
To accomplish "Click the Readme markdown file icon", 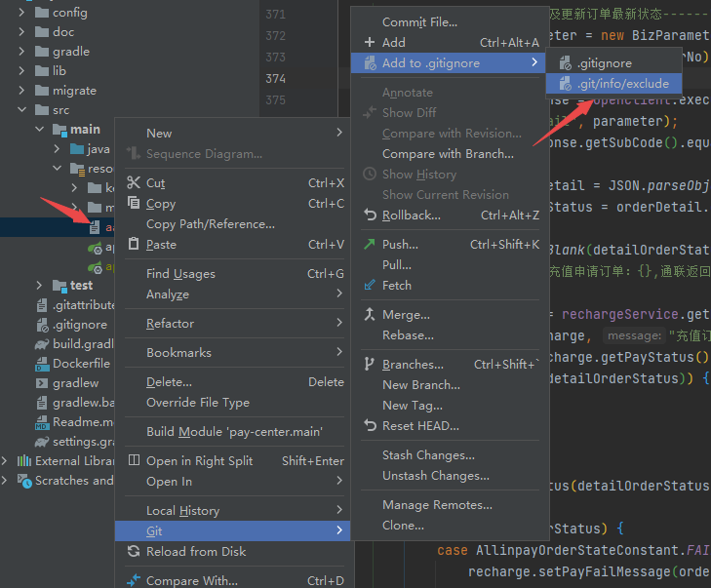I will [42, 422].
